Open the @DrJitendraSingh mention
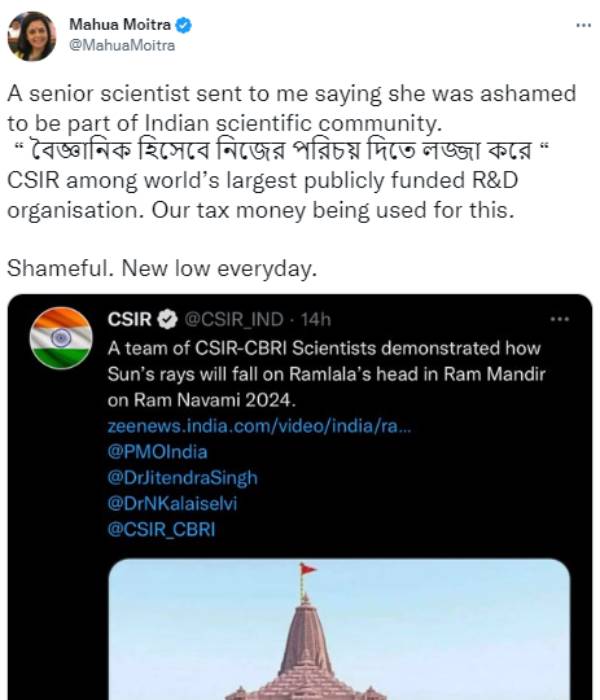 point(182,477)
